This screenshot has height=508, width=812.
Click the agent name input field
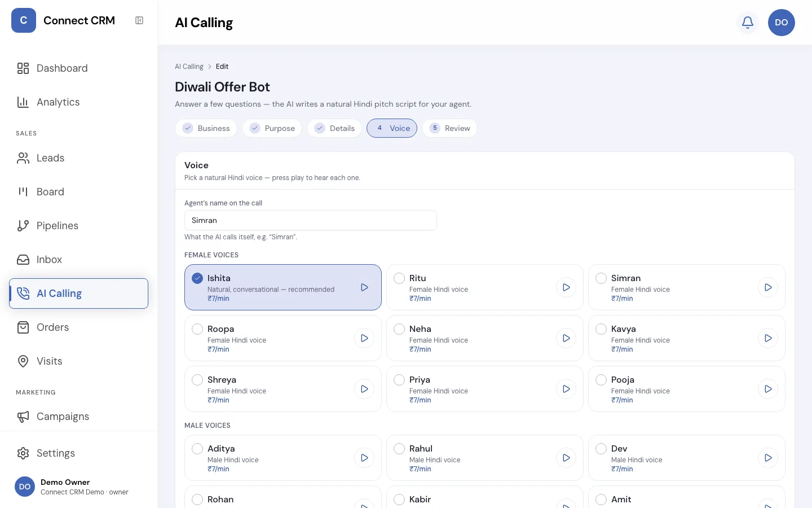(x=311, y=220)
